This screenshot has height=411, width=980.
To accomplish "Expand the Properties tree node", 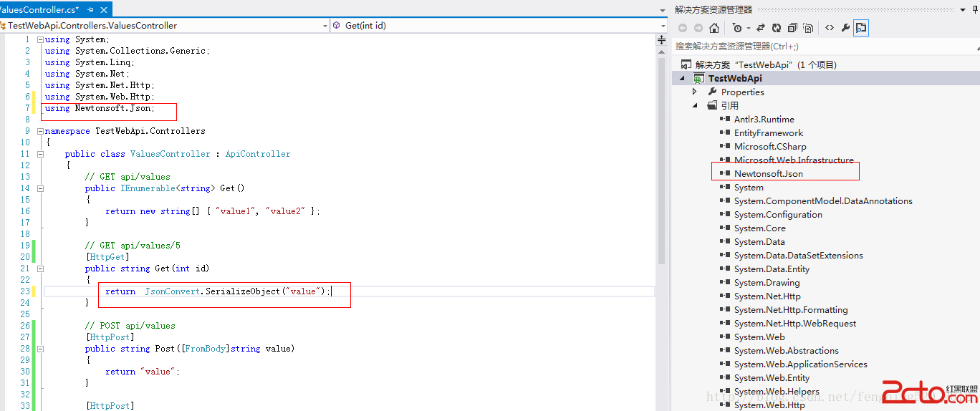I will click(694, 92).
